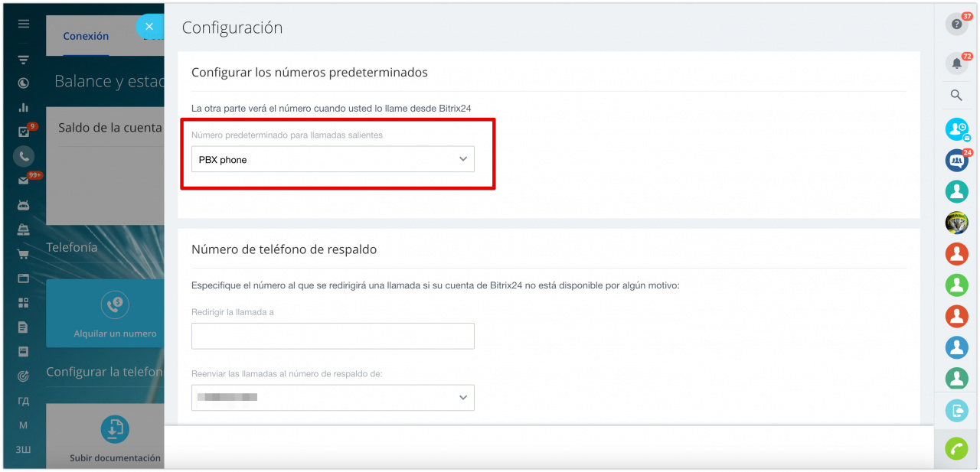Viewport: 980px width, 472px height.
Task: Open the tasks icon with 9 badge
Action: point(23,132)
